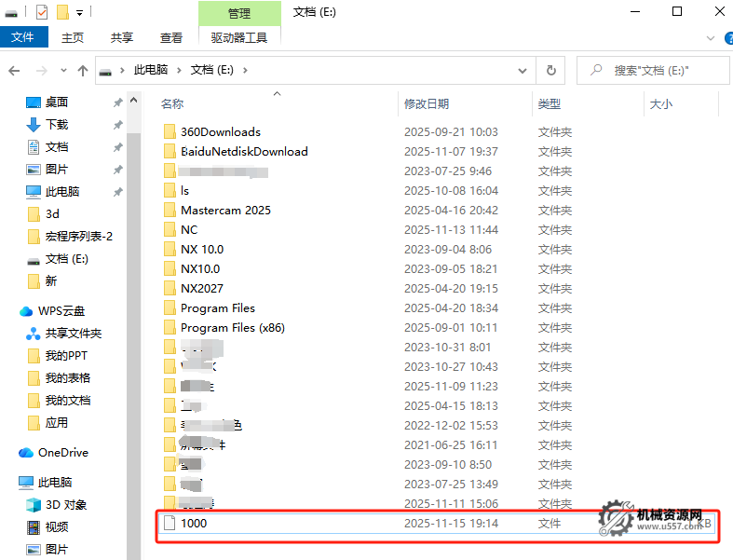
Task: Open 宏程序列表-2 in the sidebar
Action: (x=78, y=237)
